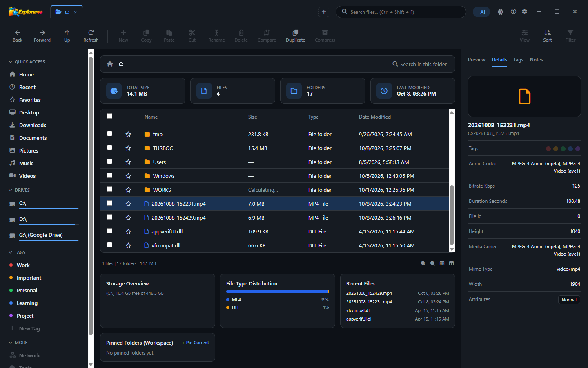Toggle the split pane view
Screen dimensions: 588x368
click(x=451, y=263)
